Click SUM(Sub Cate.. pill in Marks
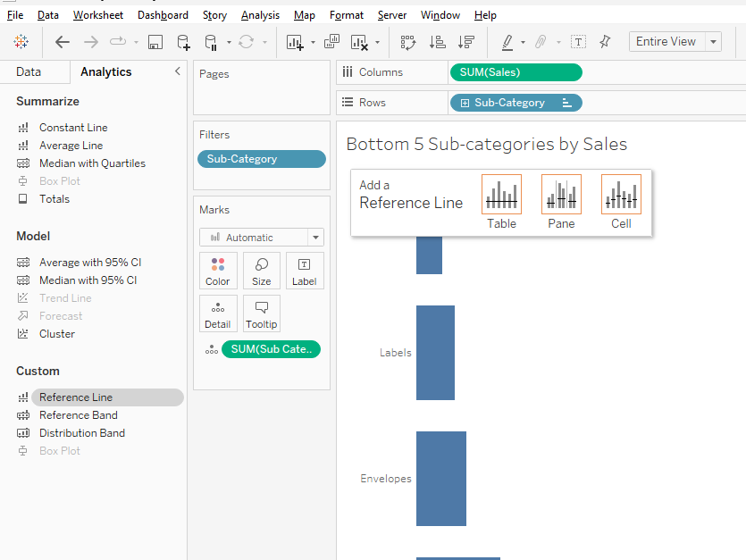 point(272,349)
